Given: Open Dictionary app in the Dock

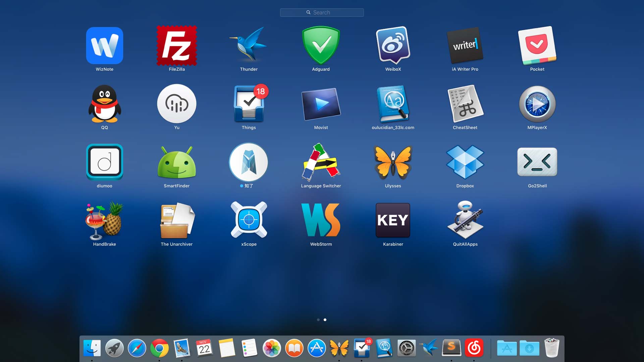Looking at the screenshot, I should tap(384, 348).
